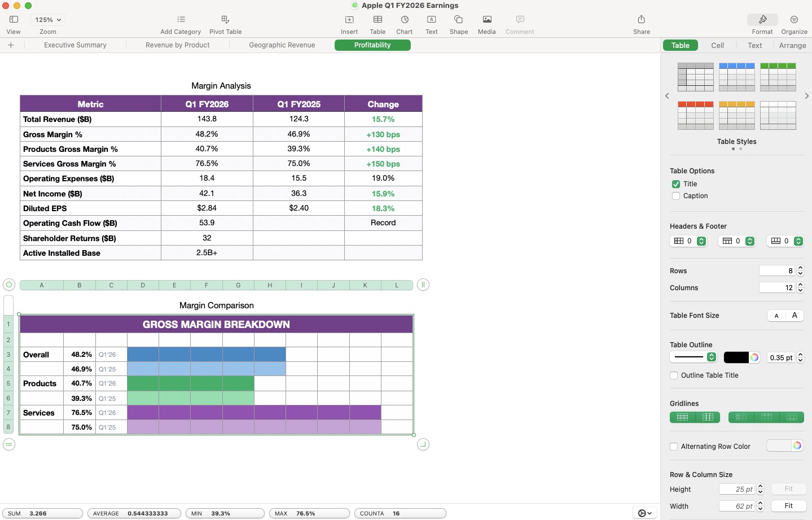Open the Text inspector tab
Viewport: 812px width, 520px height.
click(x=754, y=45)
